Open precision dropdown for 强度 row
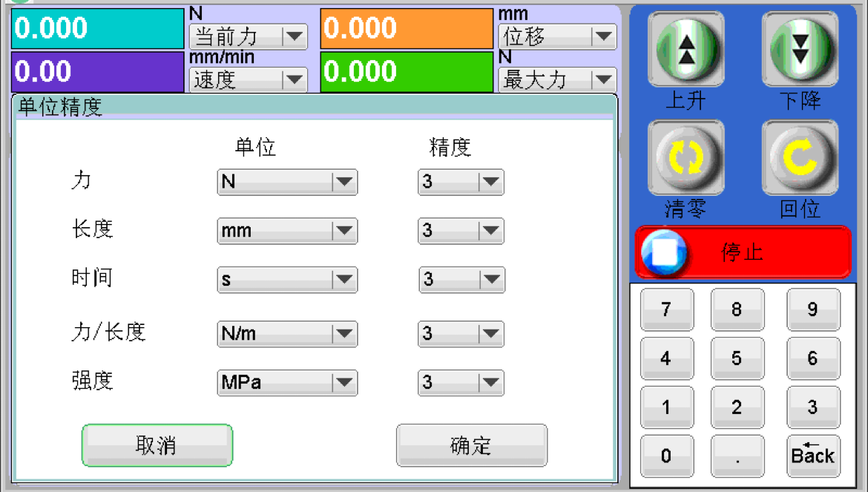Screen dimensions: 868x492 (x=461, y=382)
